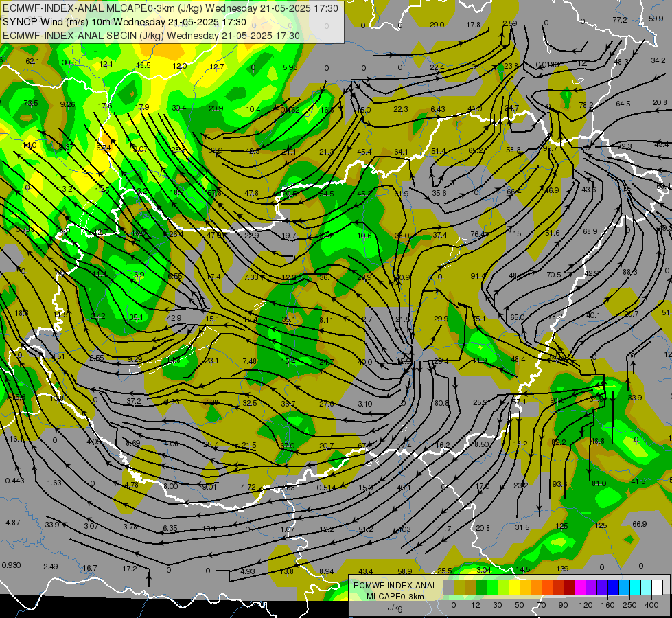Click the map value '16.7'
The height and width of the screenshot is (618, 672).
click(89, 568)
